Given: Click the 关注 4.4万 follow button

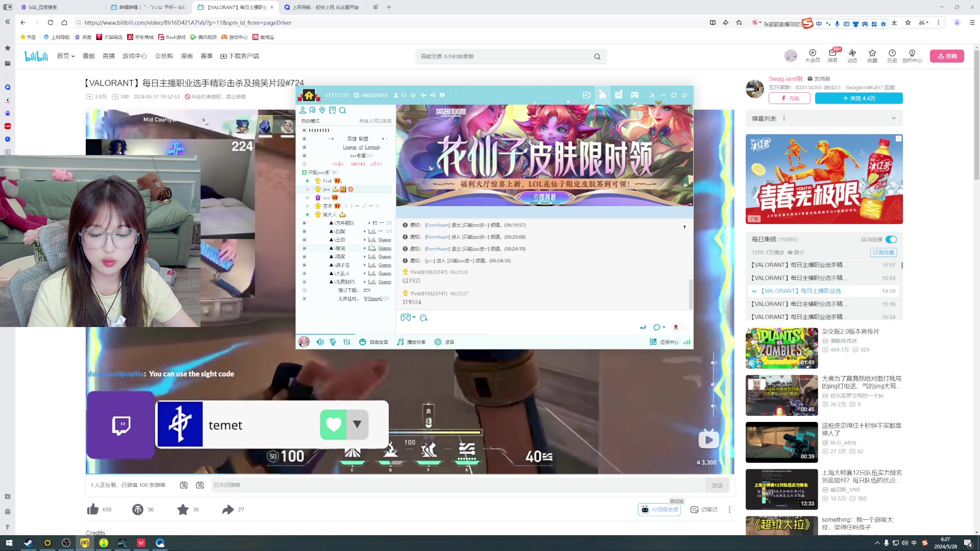Looking at the screenshot, I should click(859, 98).
